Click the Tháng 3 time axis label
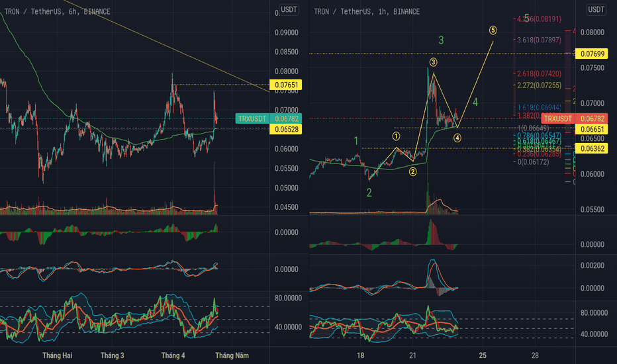This screenshot has height=364, width=617. pyautogui.click(x=112, y=355)
